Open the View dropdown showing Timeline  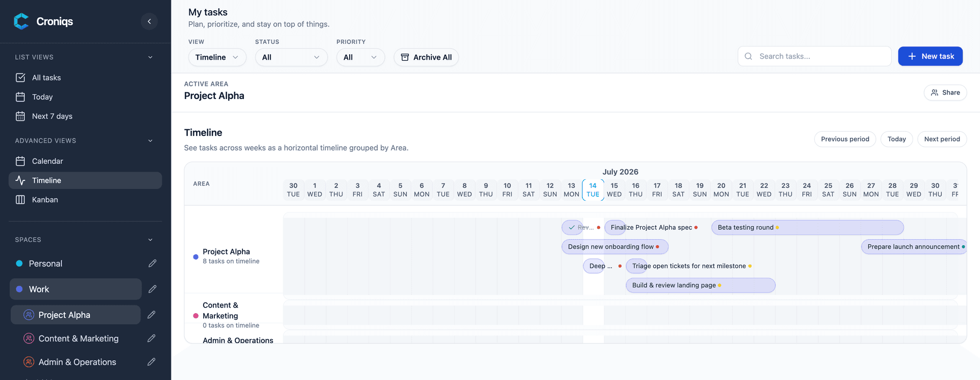tap(217, 57)
